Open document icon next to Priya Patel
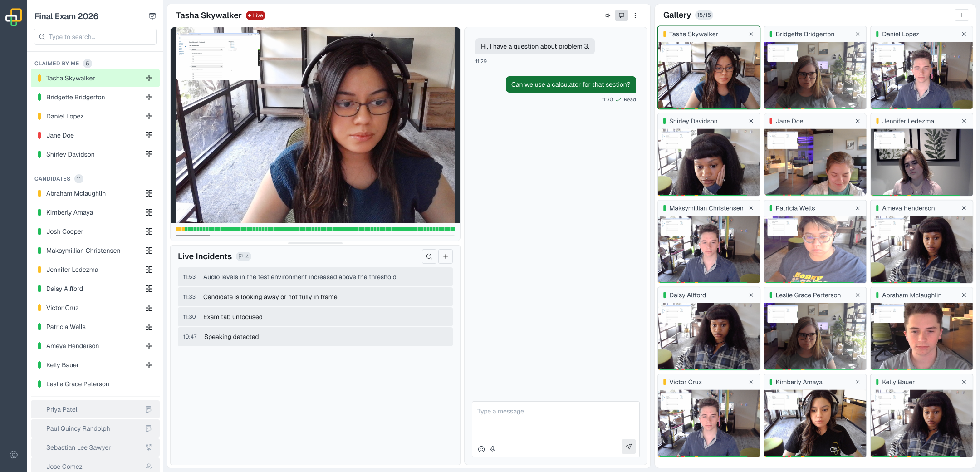Screen dimensions: 980x472 (x=148, y=409)
